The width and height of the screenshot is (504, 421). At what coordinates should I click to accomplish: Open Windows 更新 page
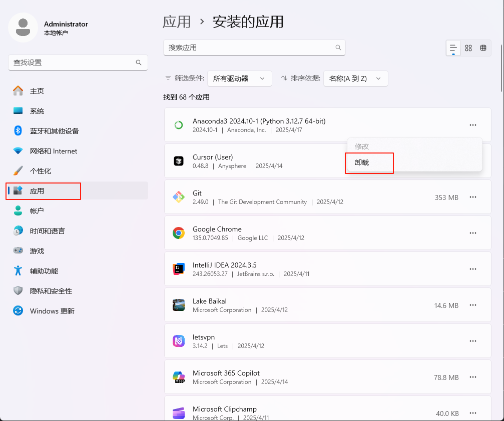click(x=77, y=311)
